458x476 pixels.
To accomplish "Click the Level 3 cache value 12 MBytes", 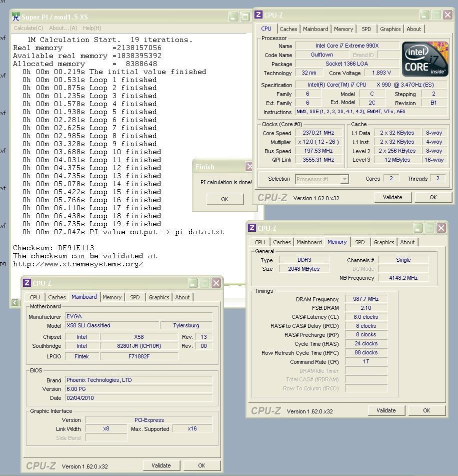I will (x=397, y=160).
